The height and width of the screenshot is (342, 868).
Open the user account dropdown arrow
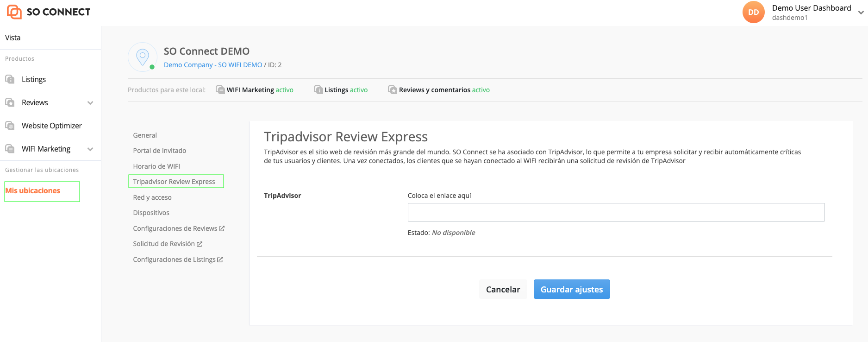(861, 13)
